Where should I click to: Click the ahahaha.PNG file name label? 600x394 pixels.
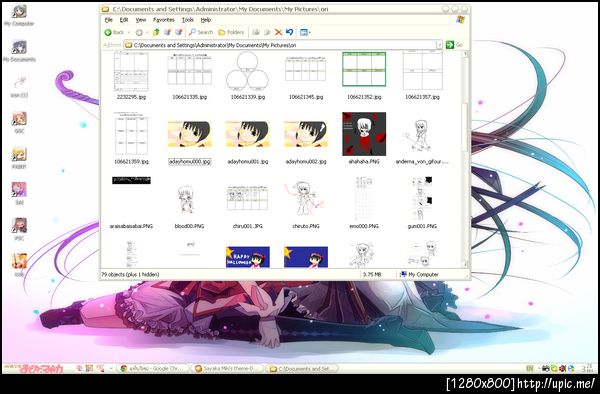click(364, 162)
